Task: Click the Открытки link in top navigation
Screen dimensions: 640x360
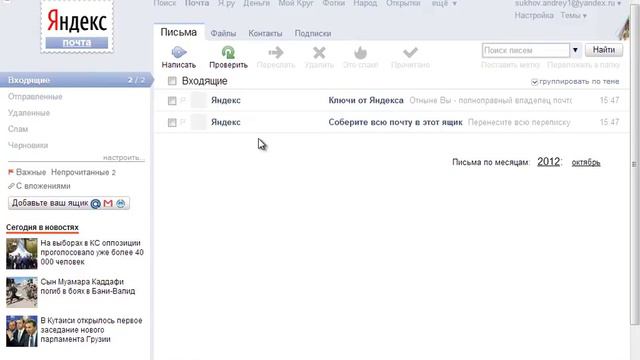Action: 403,3
